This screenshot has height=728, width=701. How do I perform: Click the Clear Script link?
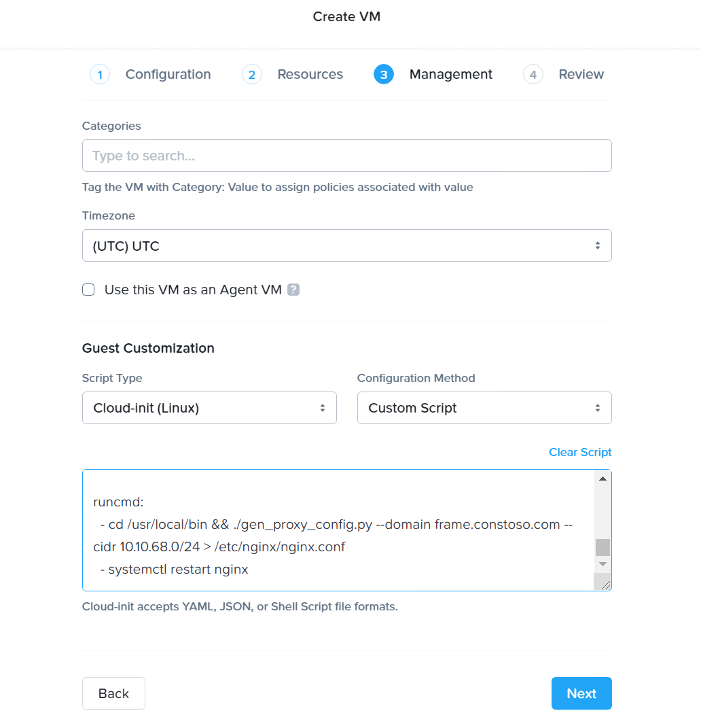tap(580, 452)
